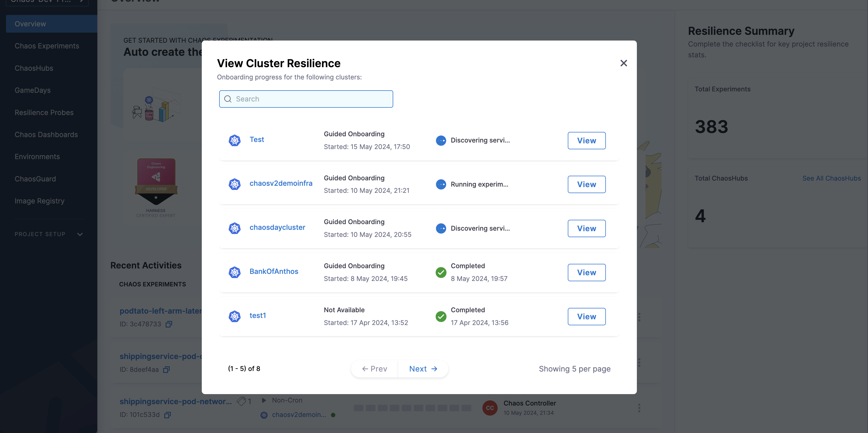Close the View Cluster Resilience dialog
The height and width of the screenshot is (433, 868).
[x=623, y=63]
